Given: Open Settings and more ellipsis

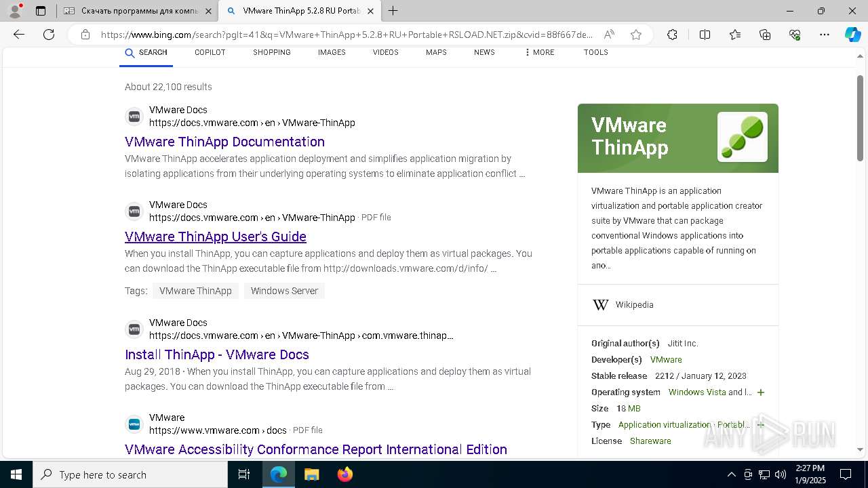Looking at the screenshot, I should pyautogui.click(x=825, y=35).
